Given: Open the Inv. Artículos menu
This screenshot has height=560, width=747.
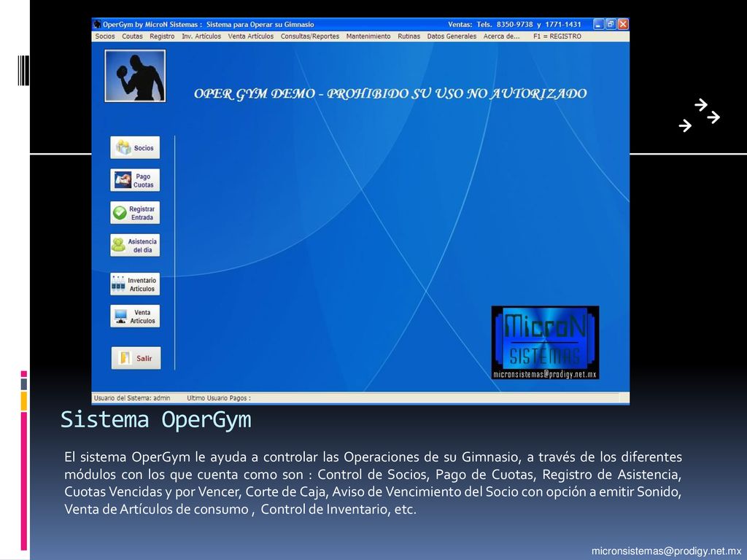Looking at the screenshot, I should pyautogui.click(x=201, y=36).
